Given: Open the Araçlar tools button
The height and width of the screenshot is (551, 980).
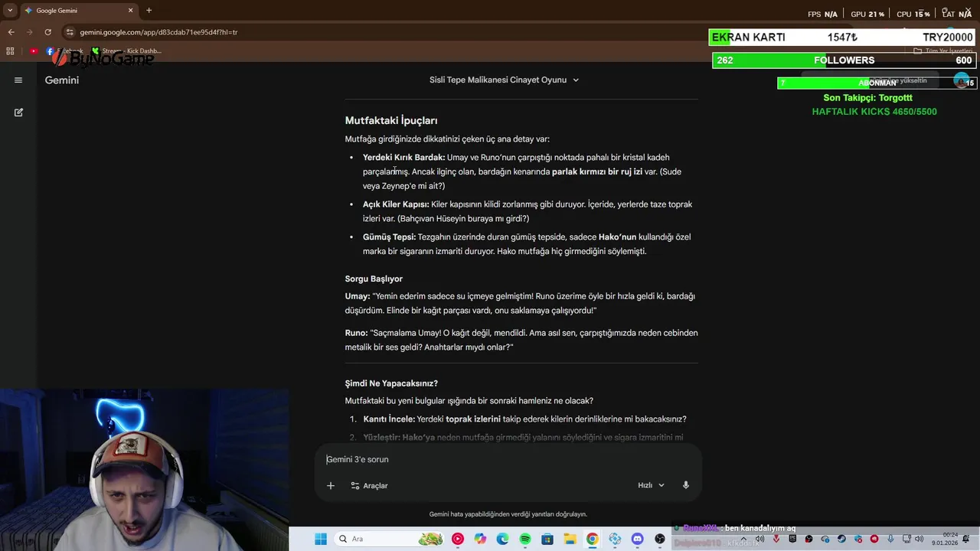Looking at the screenshot, I should [x=369, y=485].
